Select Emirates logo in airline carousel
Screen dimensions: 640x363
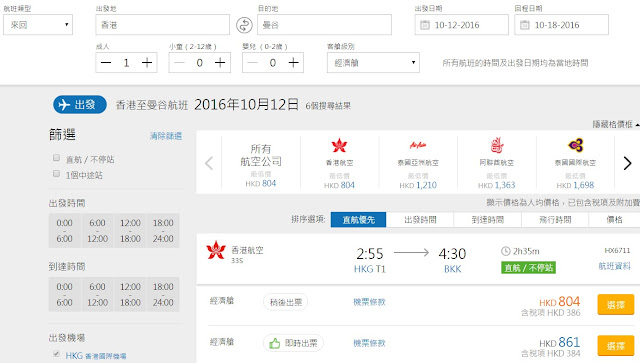coord(497,145)
